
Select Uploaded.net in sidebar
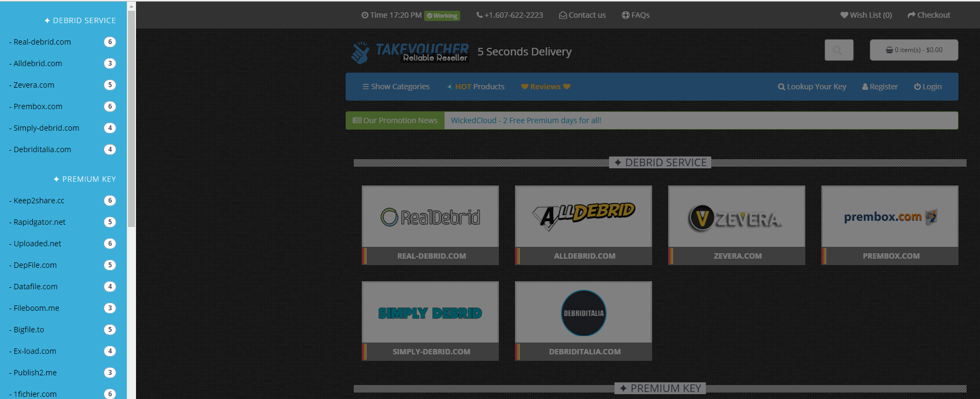click(37, 244)
